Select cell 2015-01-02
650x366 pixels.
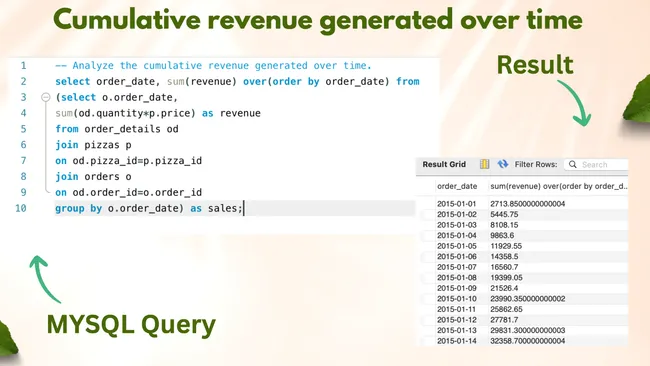coord(456,214)
